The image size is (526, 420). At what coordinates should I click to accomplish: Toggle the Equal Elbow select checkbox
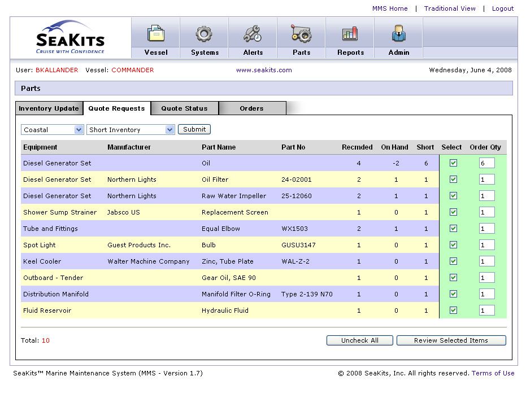click(453, 229)
